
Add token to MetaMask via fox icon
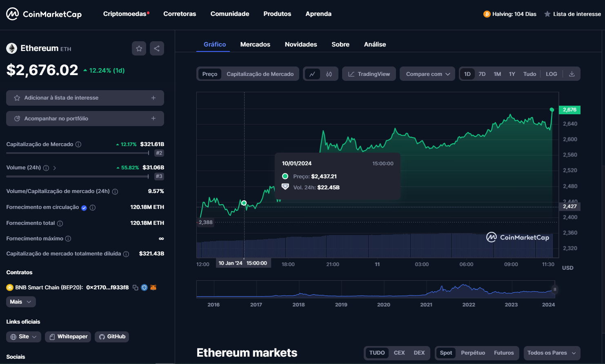pos(153,288)
